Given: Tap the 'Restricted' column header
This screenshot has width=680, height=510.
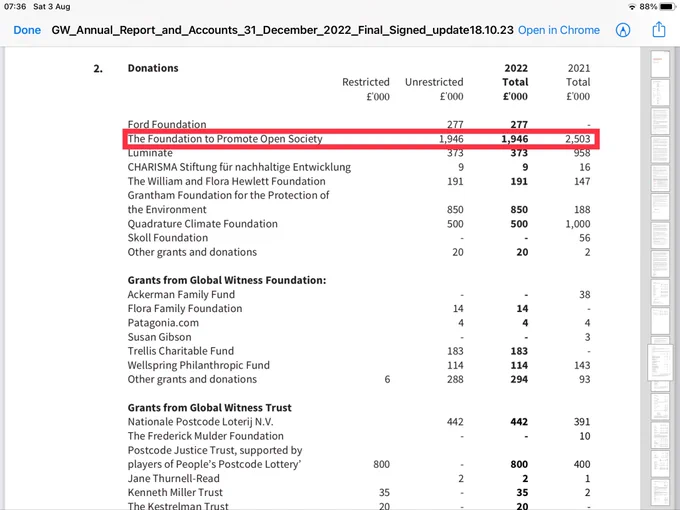Looking at the screenshot, I should click(x=366, y=82).
